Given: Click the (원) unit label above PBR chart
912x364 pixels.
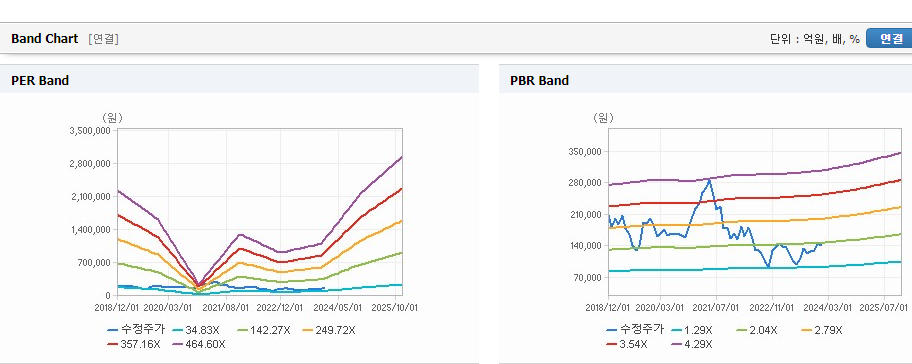Looking at the screenshot, I should point(603,118).
